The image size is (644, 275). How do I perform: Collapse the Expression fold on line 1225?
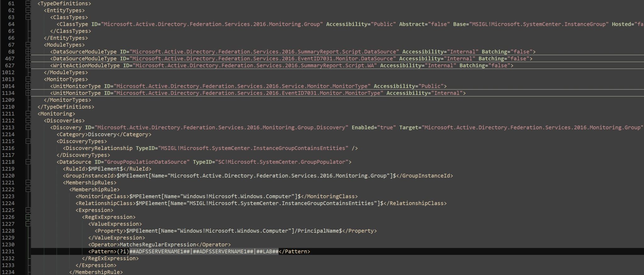[x=28, y=210]
